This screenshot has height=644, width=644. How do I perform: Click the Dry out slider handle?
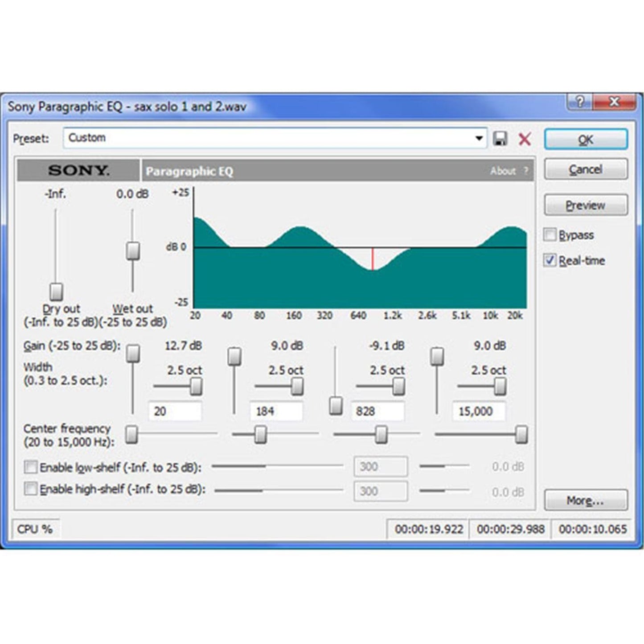pyautogui.click(x=55, y=291)
